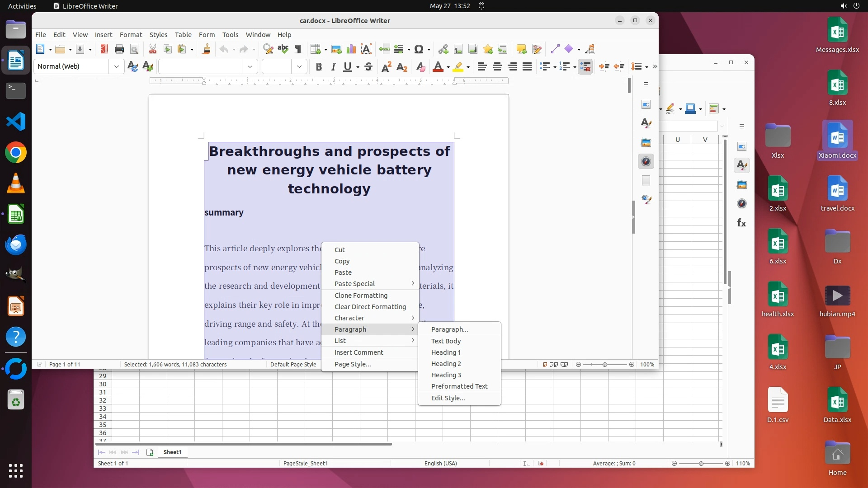Click the Insert Chart icon

[351, 49]
